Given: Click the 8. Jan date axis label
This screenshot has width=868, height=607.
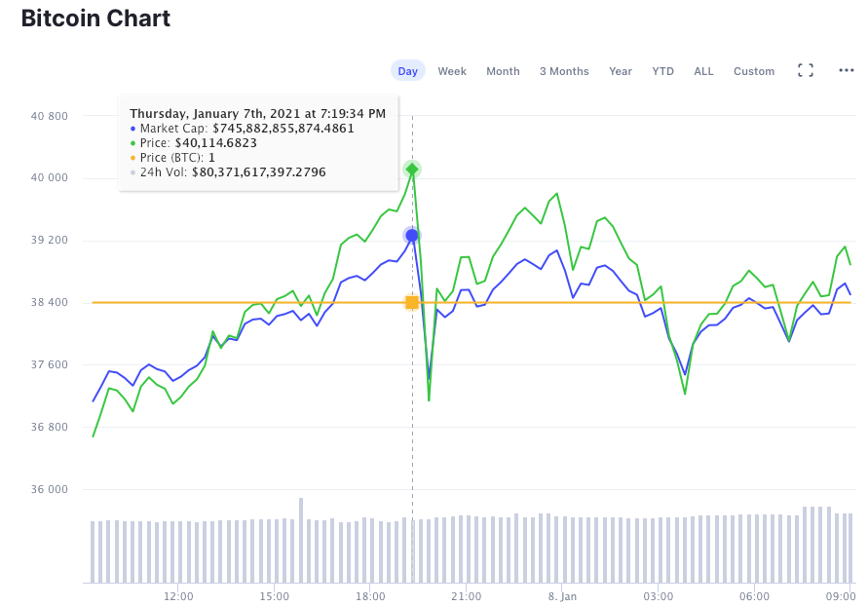Looking at the screenshot, I should click(x=562, y=596).
